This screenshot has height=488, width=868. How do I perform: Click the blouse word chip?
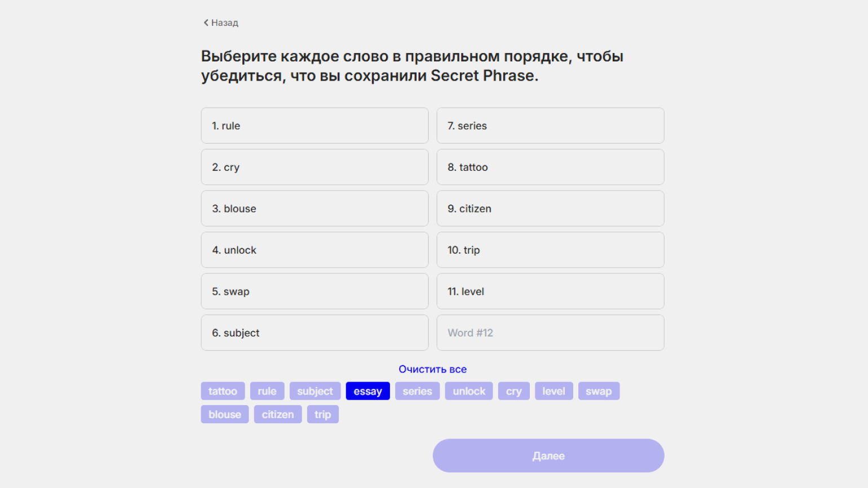click(x=224, y=414)
